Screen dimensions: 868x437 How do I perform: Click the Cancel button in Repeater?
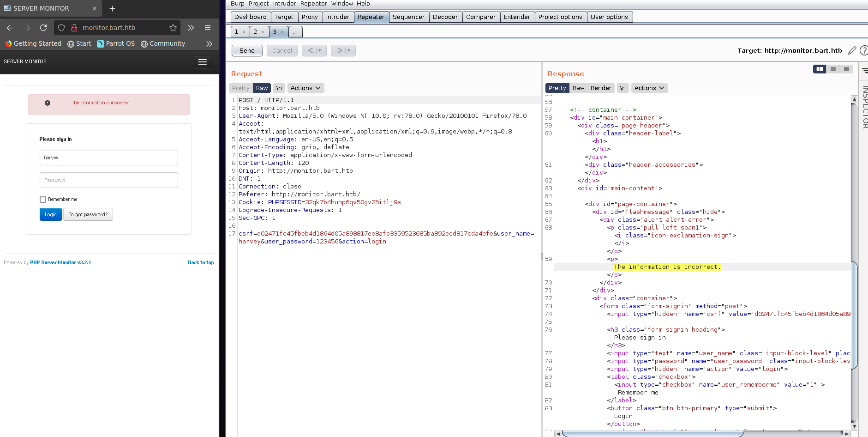(x=282, y=51)
